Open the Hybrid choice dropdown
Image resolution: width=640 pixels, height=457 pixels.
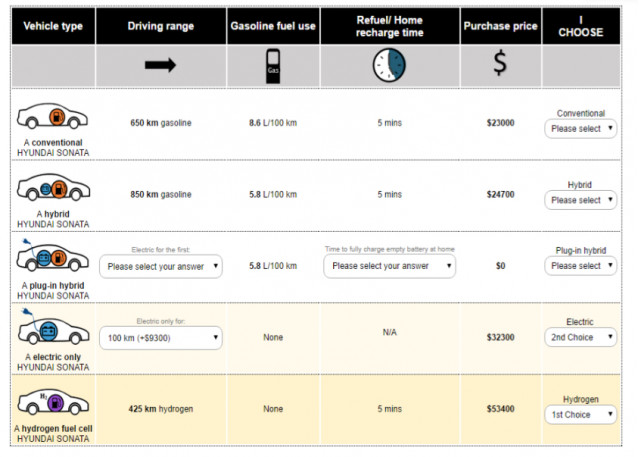[580, 200]
